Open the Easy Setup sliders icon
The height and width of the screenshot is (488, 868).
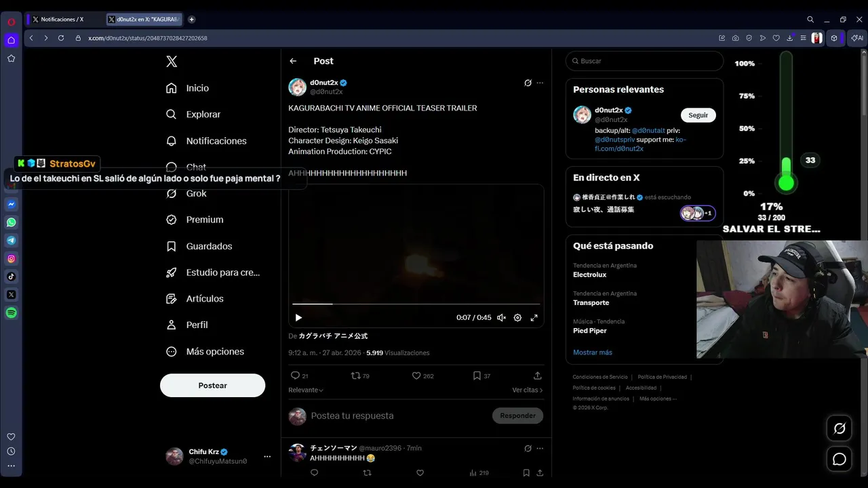pyautogui.click(x=803, y=38)
